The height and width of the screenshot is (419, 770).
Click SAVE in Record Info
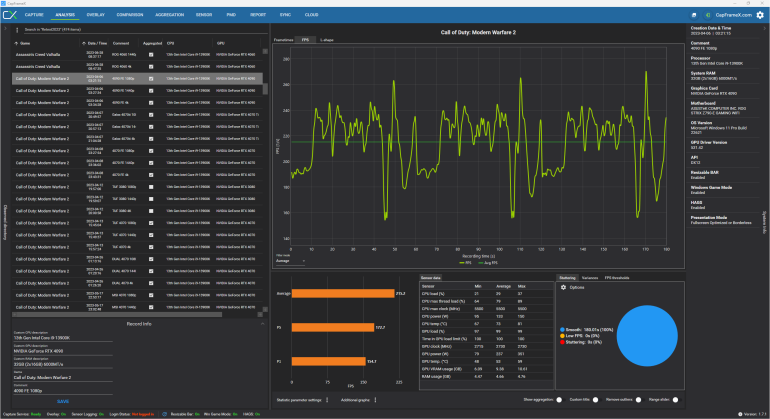click(63, 402)
